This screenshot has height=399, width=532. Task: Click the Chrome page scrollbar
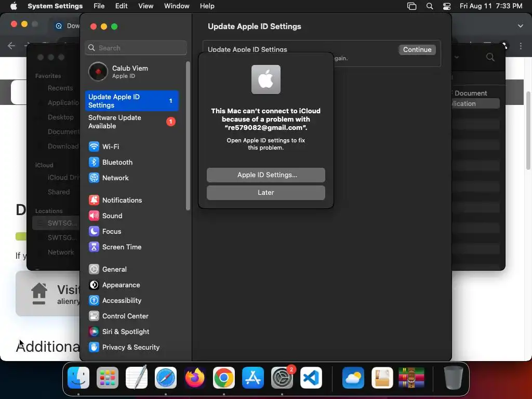[528, 130]
